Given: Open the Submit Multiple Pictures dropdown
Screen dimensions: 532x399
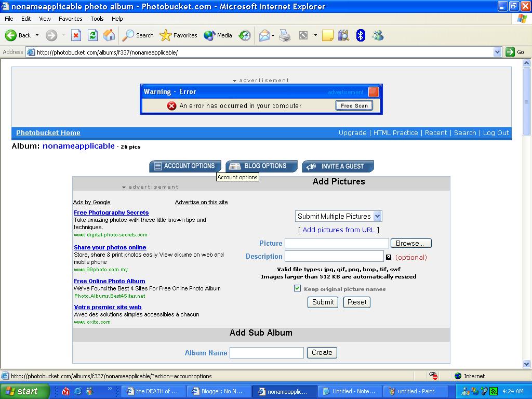Looking at the screenshot, I should (339, 216).
